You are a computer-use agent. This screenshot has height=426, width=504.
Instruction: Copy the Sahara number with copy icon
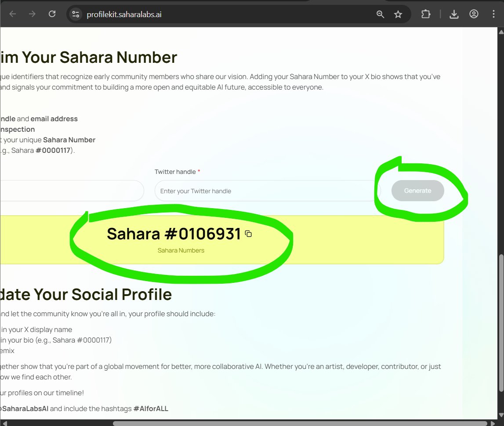[248, 234]
